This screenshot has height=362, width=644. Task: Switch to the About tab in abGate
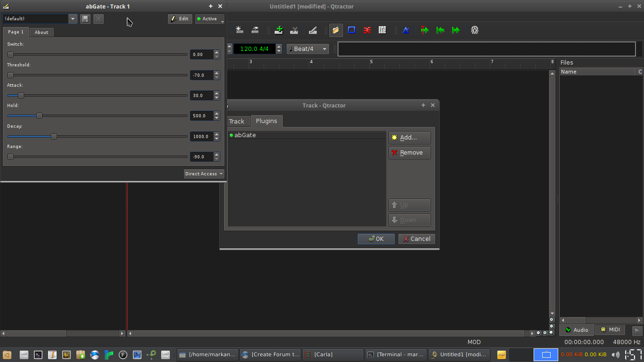coord(41,33)
